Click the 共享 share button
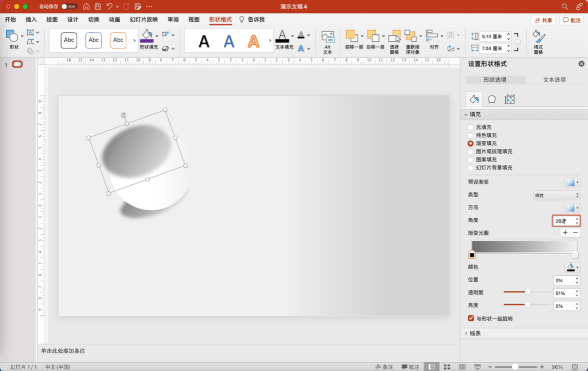The image size is (588, 371). click(543, 20)
